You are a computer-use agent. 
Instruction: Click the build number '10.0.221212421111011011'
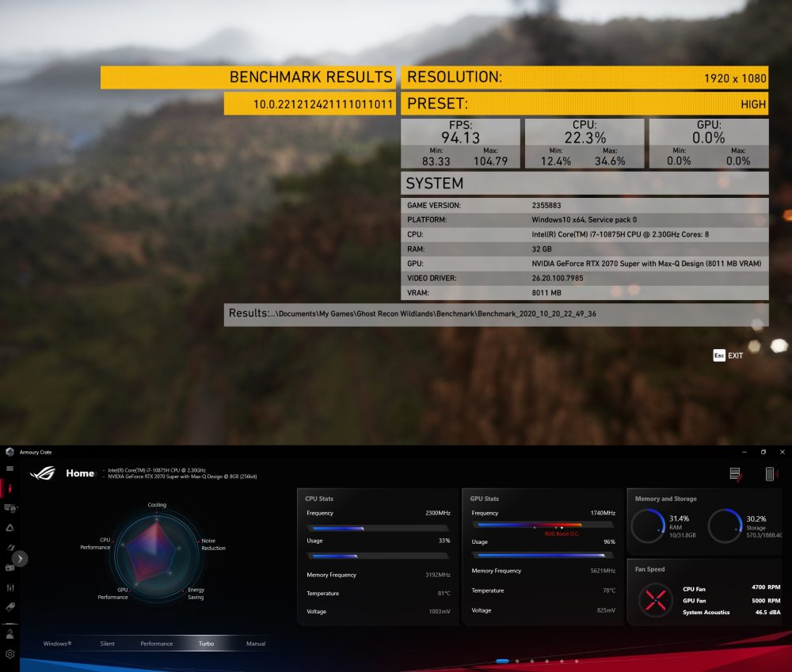point(323,104)
